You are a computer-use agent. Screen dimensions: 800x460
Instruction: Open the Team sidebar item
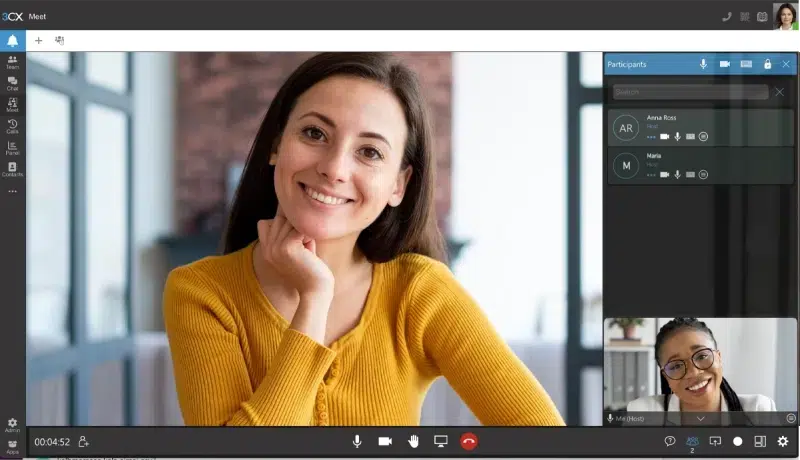point(12,62)
